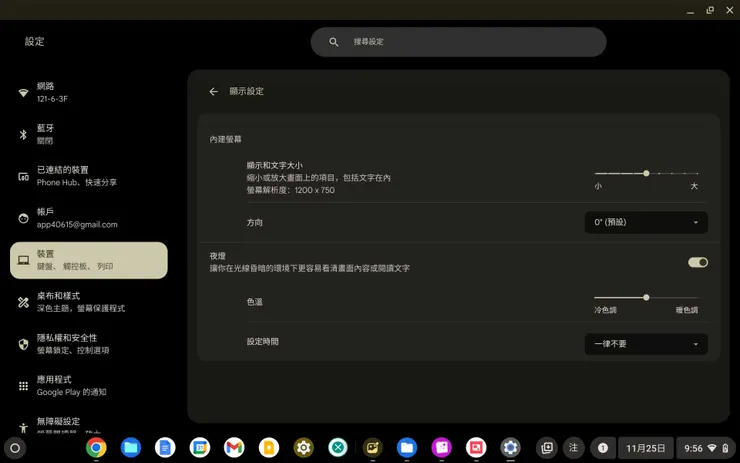Screen dimensions: 740x463
Task: Open the notification count badge
Action: pyautogui.click(x=603, y=448)
